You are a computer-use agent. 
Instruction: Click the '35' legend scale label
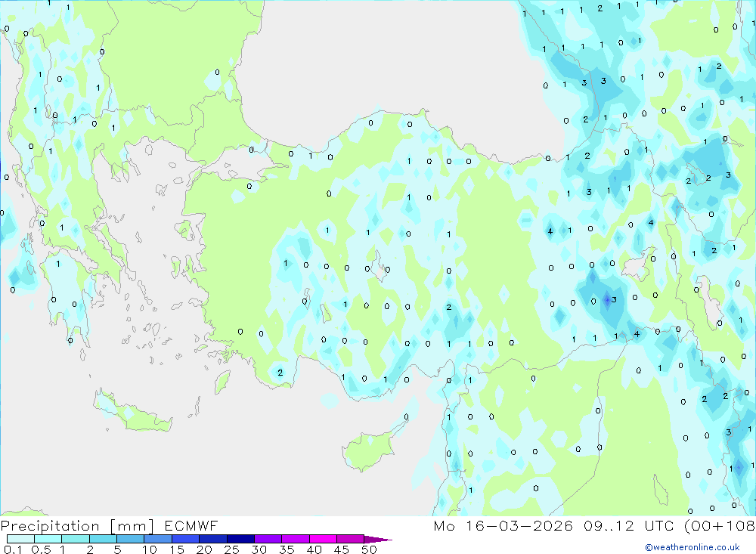pyautogui.click(x=287, y=549)
